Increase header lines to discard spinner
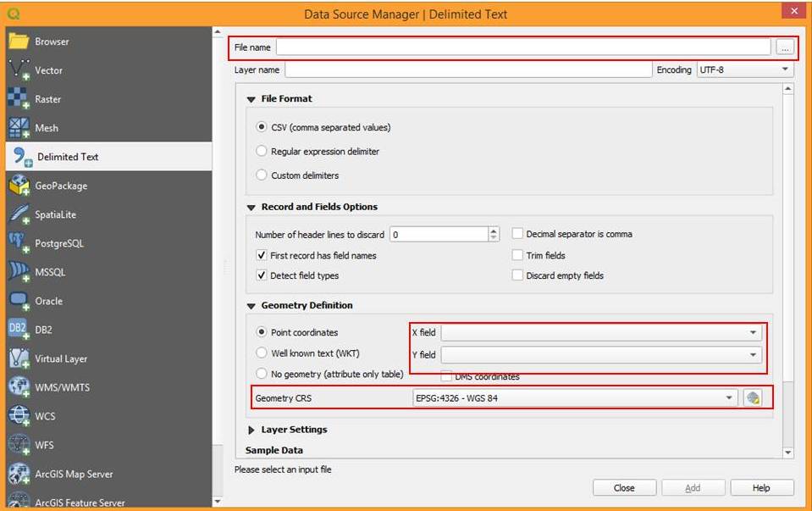Screen dimensions: 812x511 point(494,231)
